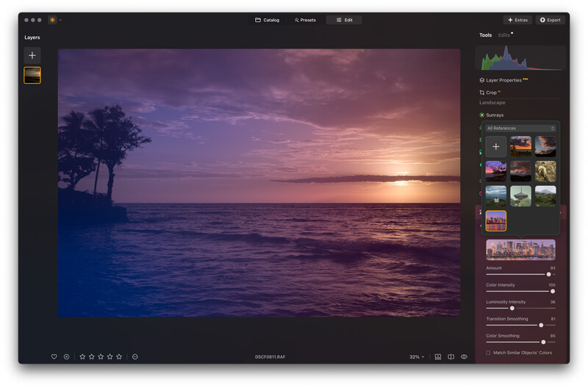Mark photo as favorite with heart icon
The image size is (588, 388).
tap(54, 356)
